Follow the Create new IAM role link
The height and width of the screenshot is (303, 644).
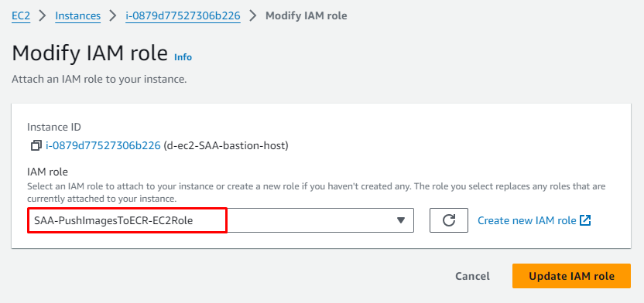coord(527,220)
